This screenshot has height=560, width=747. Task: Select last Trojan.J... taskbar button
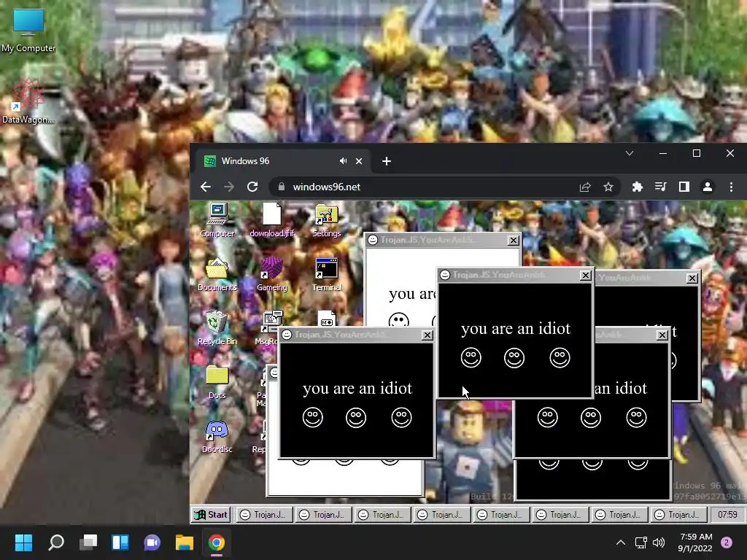point(678,515)
